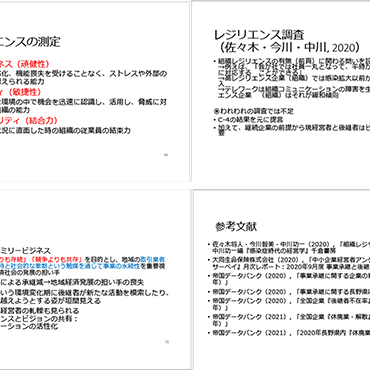Click the line による承継減→地域経済発展の担い手の喪失
This screenshot has height=370, width=370.
tap(72, 282)
